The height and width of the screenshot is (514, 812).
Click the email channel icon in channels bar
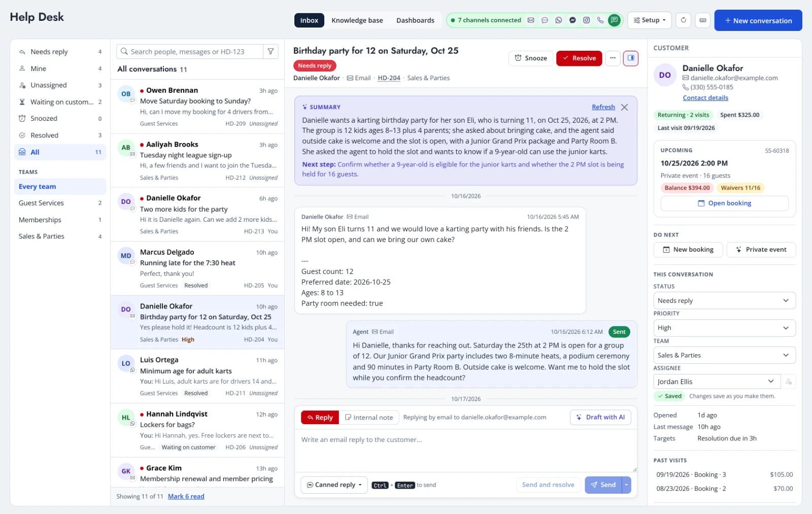point(531,20)
